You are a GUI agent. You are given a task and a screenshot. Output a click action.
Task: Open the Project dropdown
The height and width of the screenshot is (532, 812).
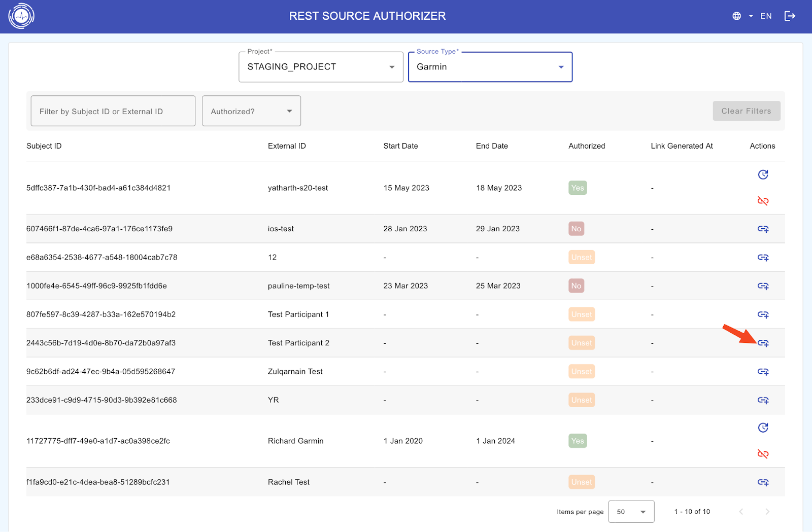click(321, 67)
